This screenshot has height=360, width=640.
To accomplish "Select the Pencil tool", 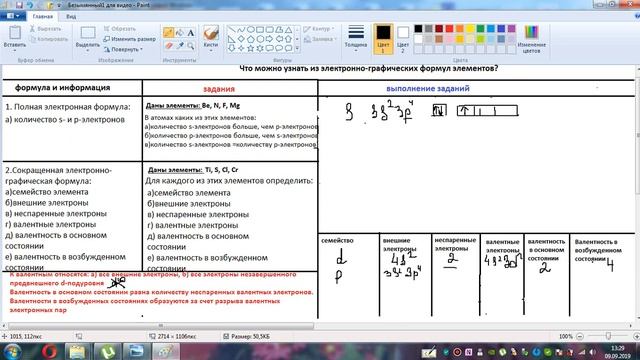I will (168, 33).
